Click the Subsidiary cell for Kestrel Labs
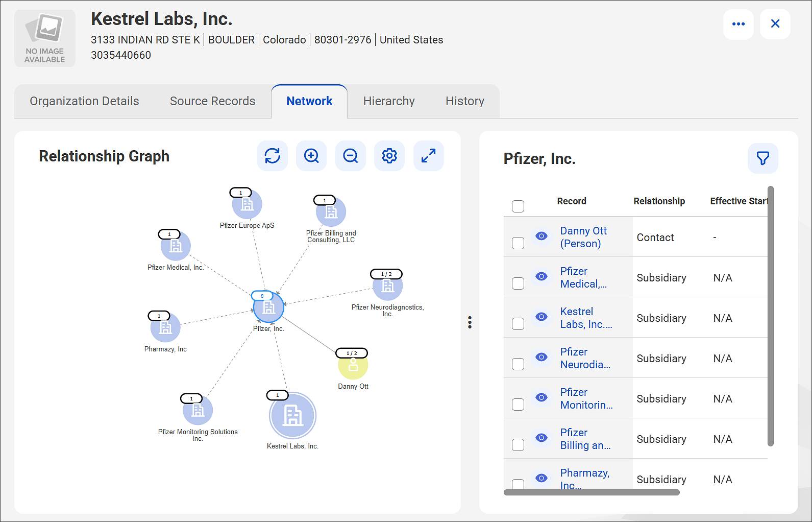This screenshot has height=522, width=812. pyautogui.click(x=661, y=318)
